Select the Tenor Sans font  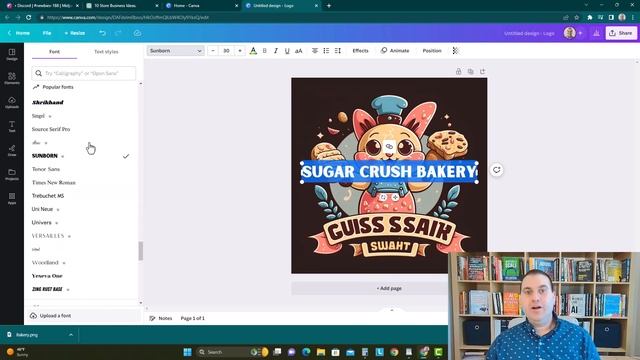tap(46, 169)
